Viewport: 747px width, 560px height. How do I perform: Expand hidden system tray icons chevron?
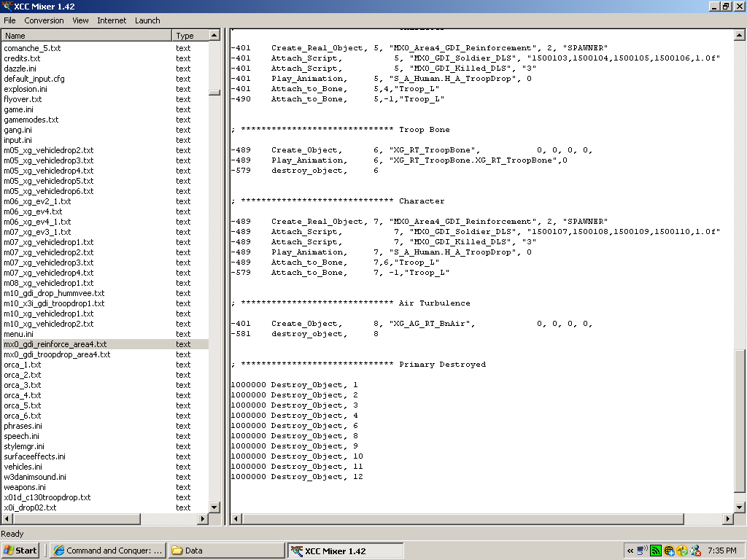tap(630, 551)
